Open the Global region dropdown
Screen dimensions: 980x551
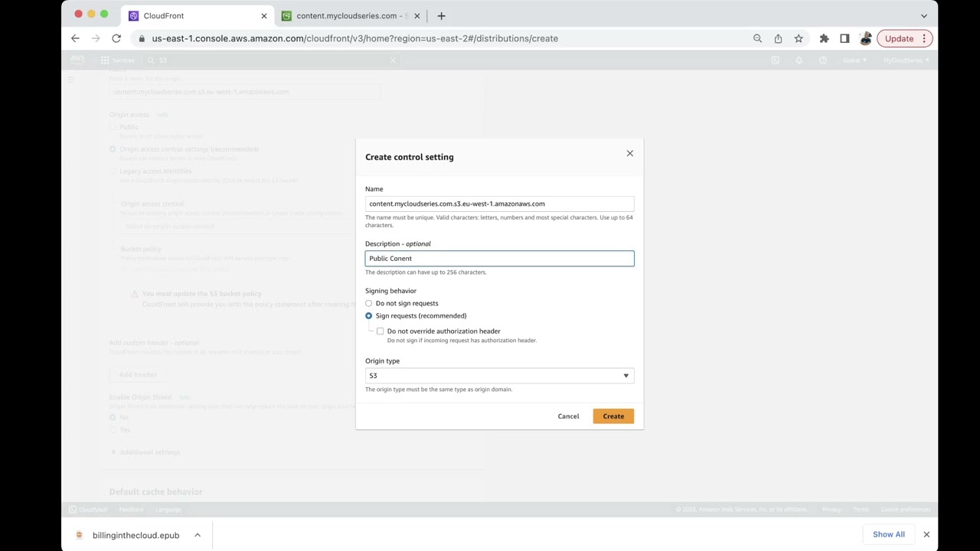tap(854, 60)
